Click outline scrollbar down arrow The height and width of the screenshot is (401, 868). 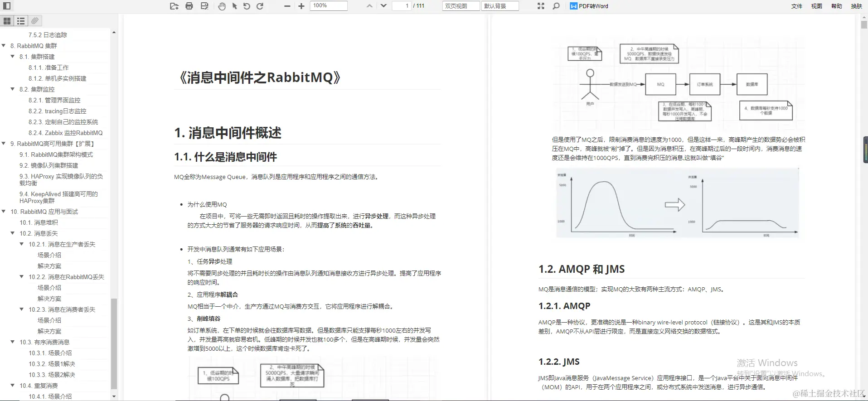pos(114,396)
